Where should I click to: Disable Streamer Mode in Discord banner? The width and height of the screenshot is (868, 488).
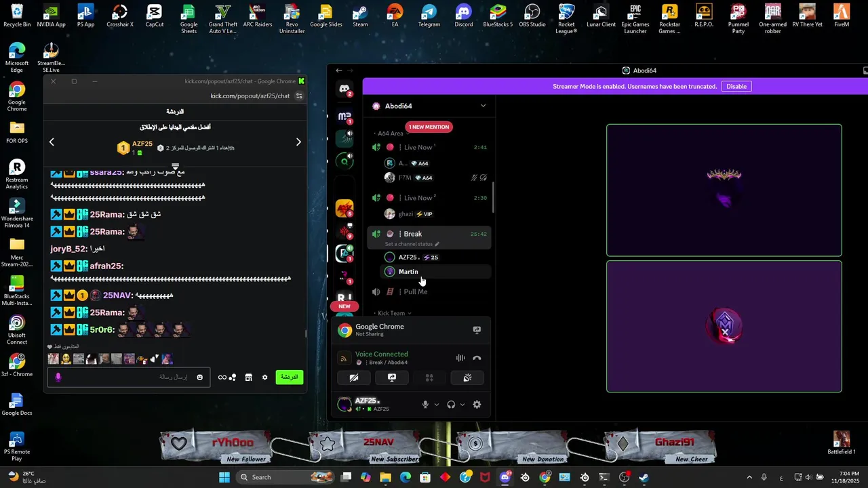click(736, 87)
